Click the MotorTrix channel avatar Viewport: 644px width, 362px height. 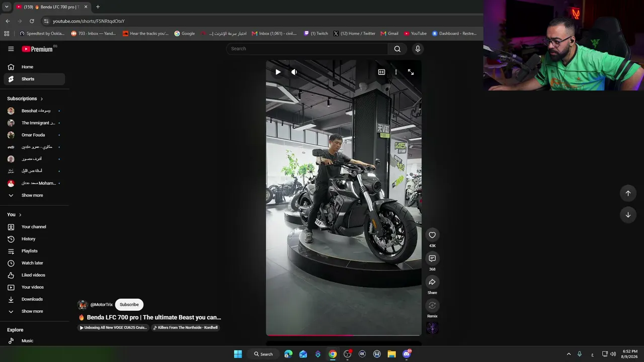coord(83,305)
